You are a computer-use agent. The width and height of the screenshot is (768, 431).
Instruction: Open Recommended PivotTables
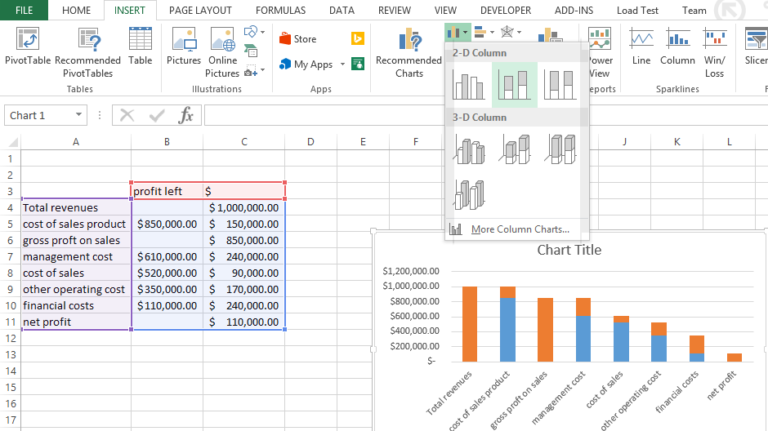point(87,52)
